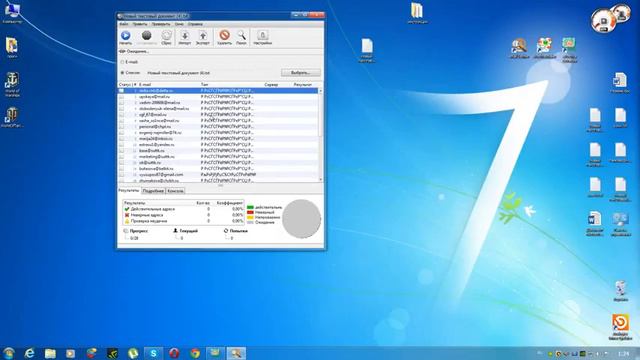Viewport: 640px width, 360px height.
Task: Open Настройки (Settings) toolbar icon
Action: 262,37
